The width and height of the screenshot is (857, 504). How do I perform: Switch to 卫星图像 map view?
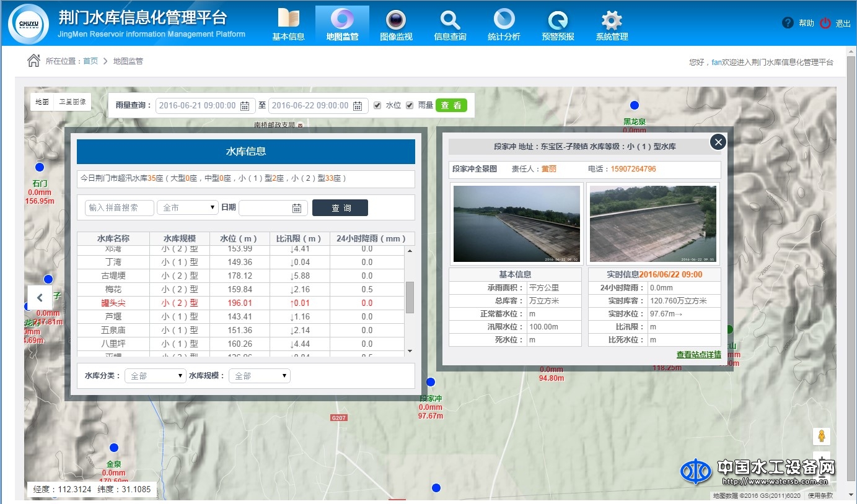tap(73, 102)
